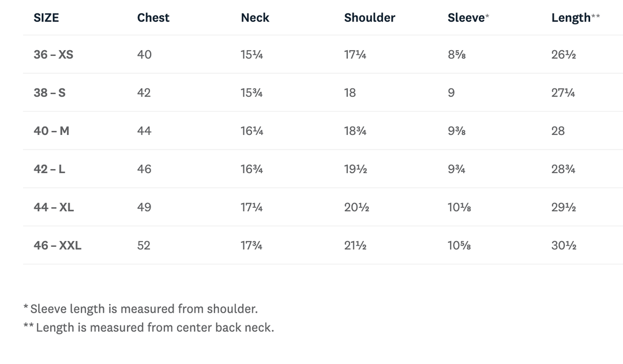Click the 38 – S size row label
This screenshot has width=623, height=364.
[50, 93]
